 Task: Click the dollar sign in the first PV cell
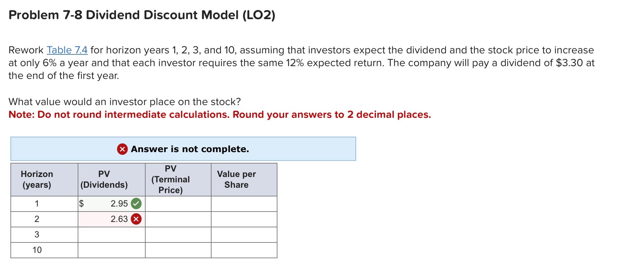click(x=82, y=203)
